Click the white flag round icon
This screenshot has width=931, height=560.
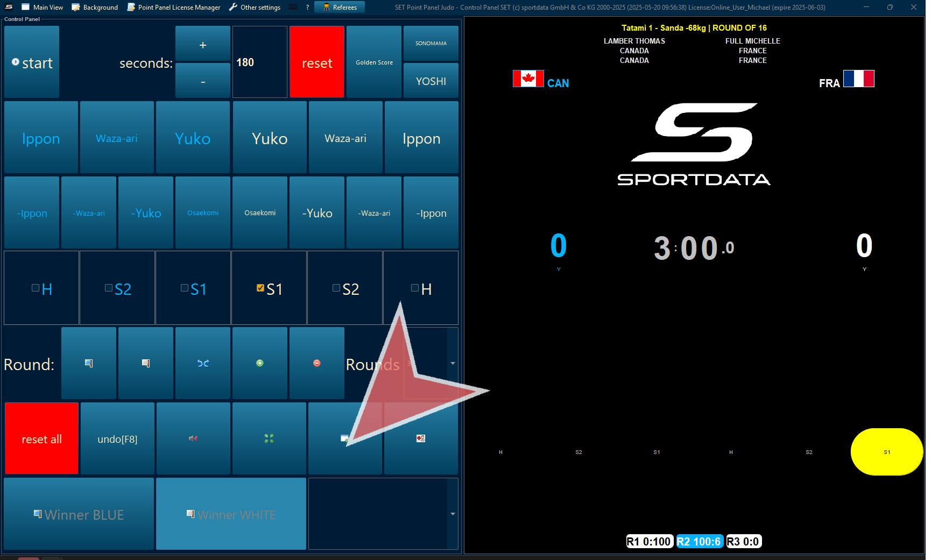(146, 363)
